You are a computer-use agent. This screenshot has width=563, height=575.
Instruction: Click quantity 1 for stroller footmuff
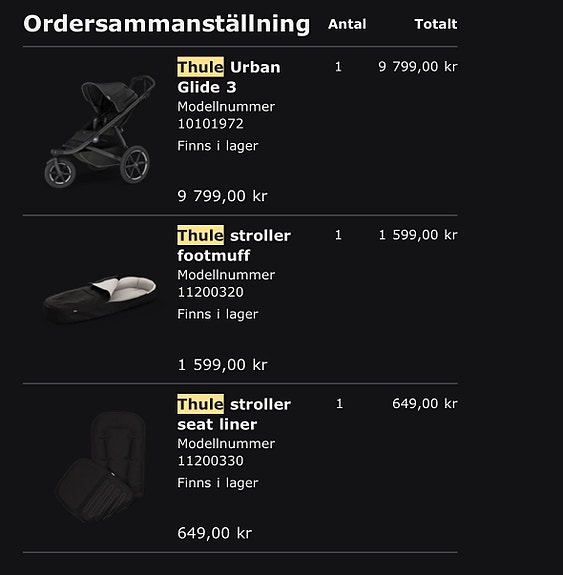tap(338, 235)
